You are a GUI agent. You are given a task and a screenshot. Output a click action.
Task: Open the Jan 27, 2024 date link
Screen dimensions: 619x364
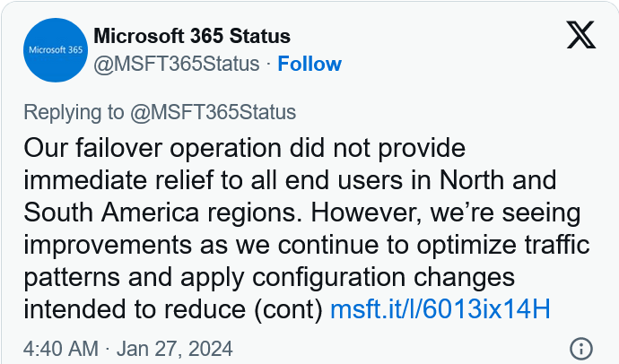coord(175,349)
